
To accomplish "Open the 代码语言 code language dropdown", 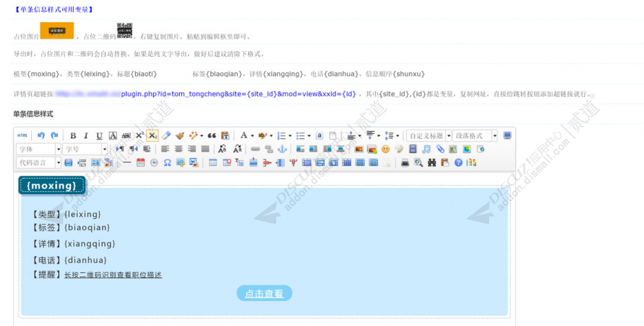I will click(x=57, y=162).
